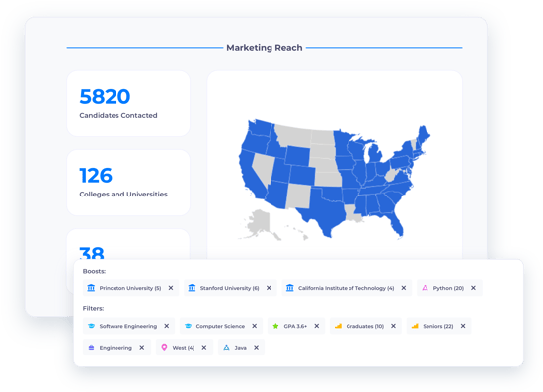The height and width of the screenshot is (392, 543).
Task: Select the GPA 3.6+ filter label
Action: (295, 326)
